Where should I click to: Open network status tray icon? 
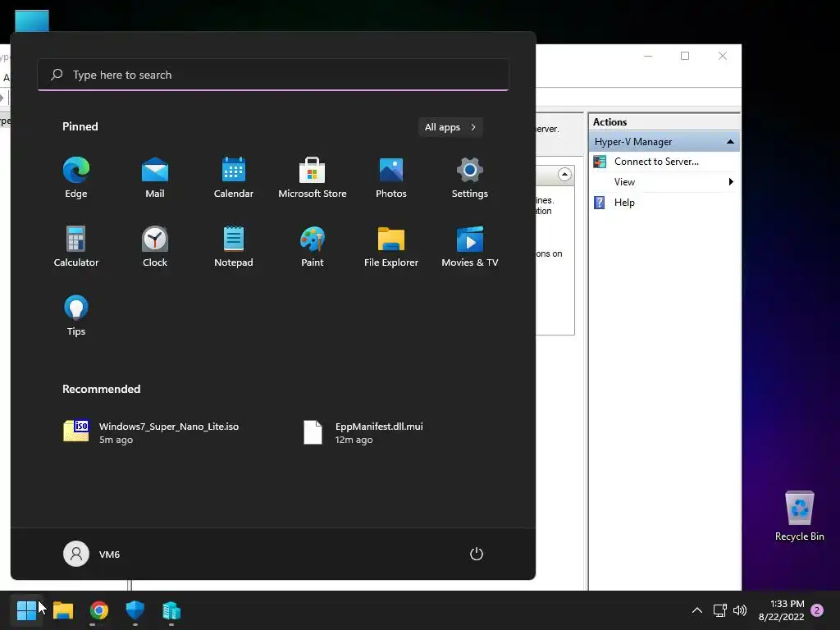720,610
